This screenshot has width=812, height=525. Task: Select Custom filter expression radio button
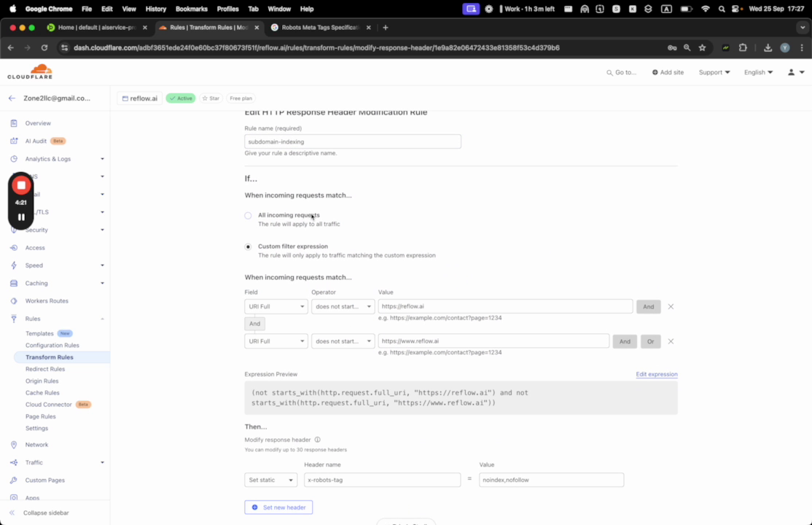(248, 247)
